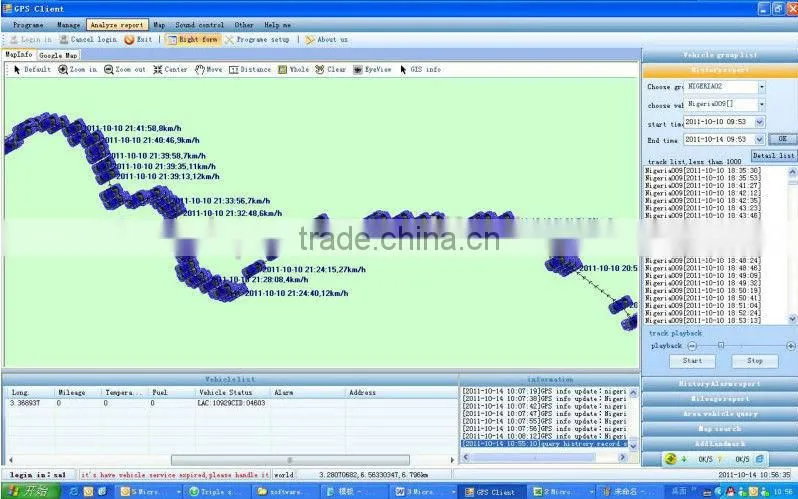Viewport: 798px width, 499px height.
Task: Activate the Zoom out map tool
Action: click(125, 69)
